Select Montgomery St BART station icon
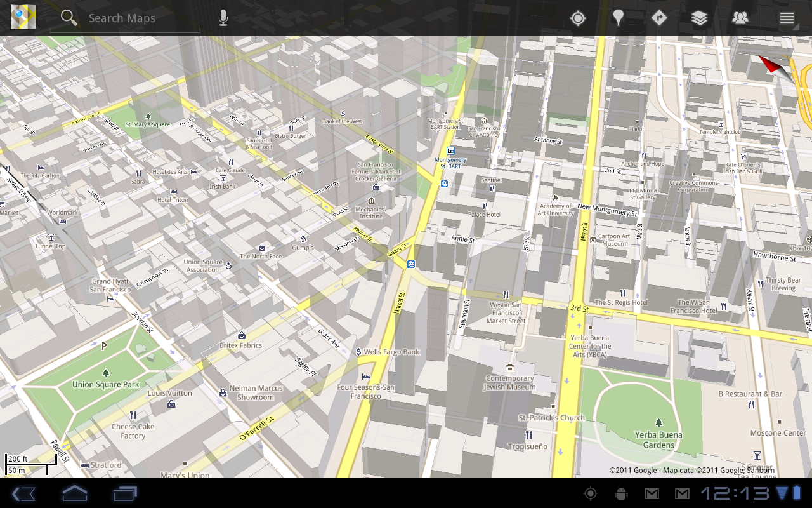The image size is (812, 508). pos(450,150)
